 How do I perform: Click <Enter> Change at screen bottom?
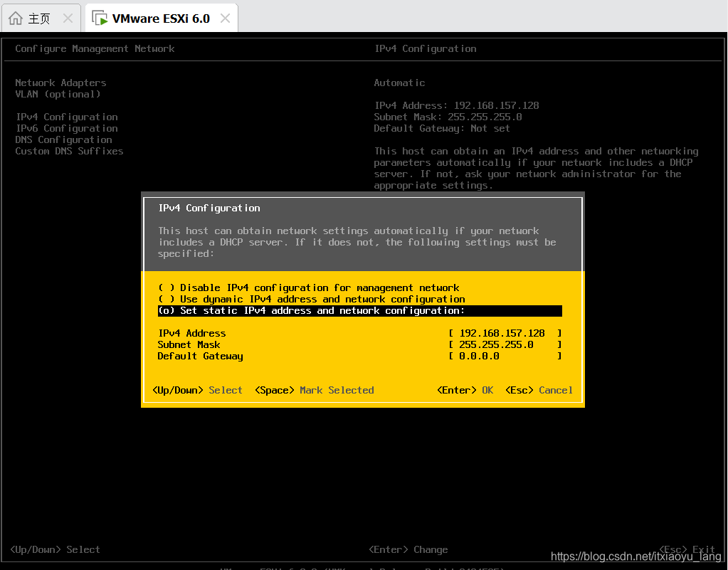pos(408,549)
